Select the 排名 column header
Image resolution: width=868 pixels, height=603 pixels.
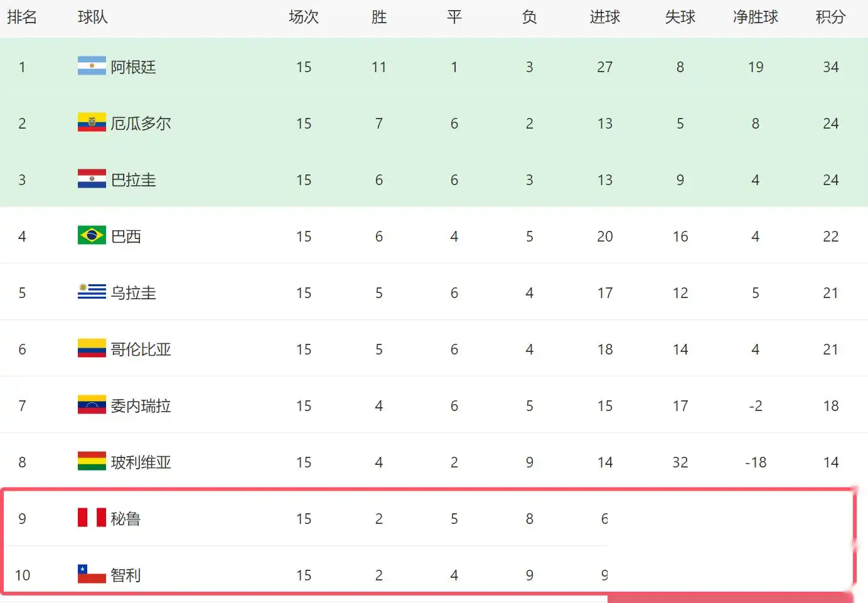pos(22,17)
